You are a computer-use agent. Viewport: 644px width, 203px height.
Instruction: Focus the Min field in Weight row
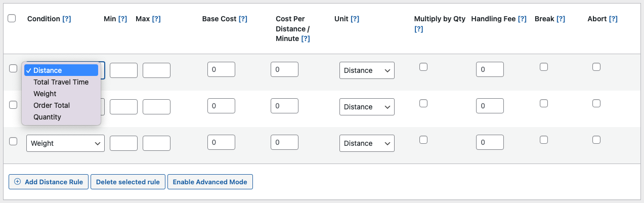[123, 143]
